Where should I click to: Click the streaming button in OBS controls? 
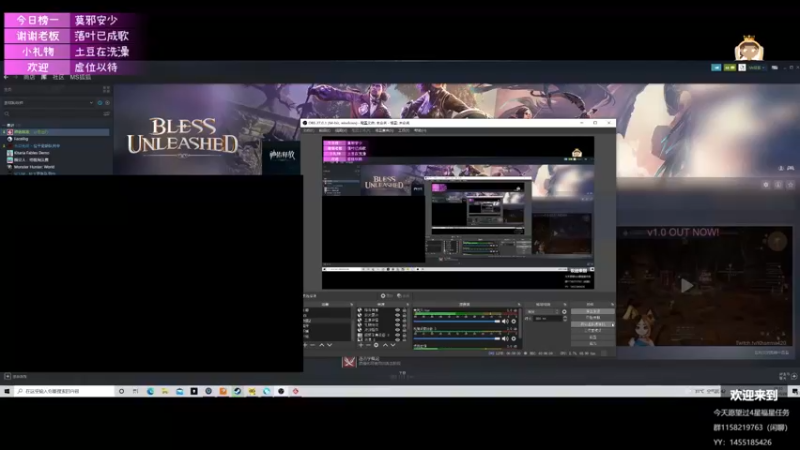point(592,311)
